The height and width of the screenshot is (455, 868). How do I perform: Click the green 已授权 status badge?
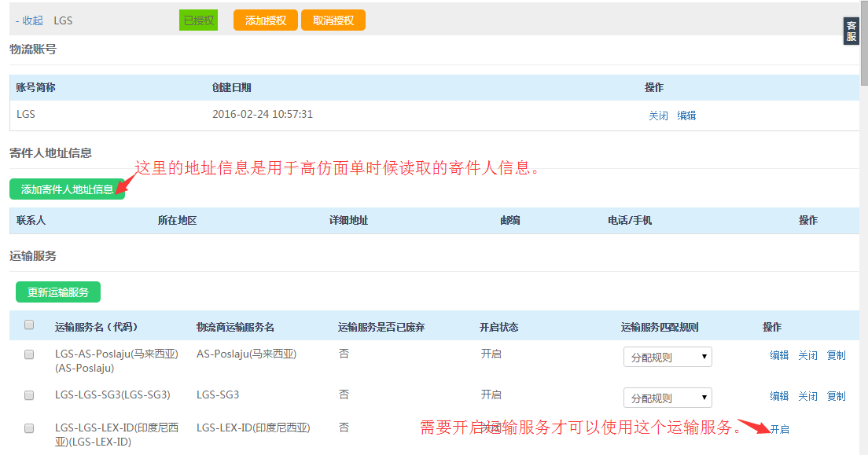(x=198, y=20)
